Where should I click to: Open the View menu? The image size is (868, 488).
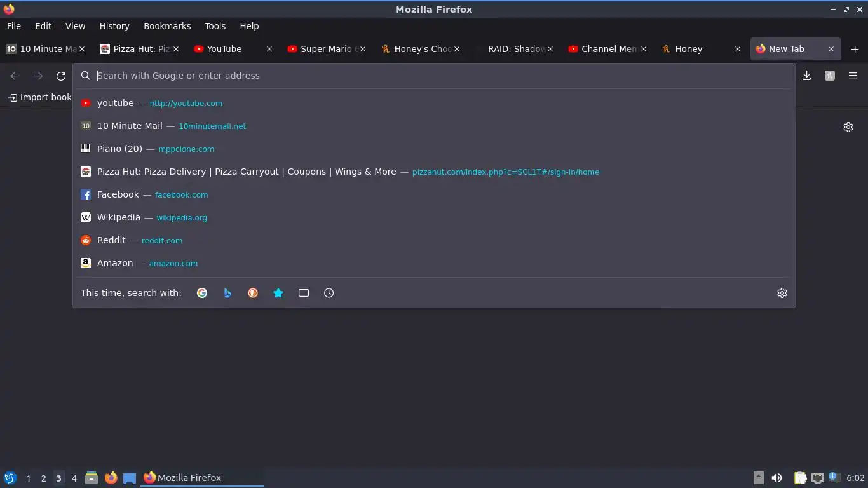(75, 26)
